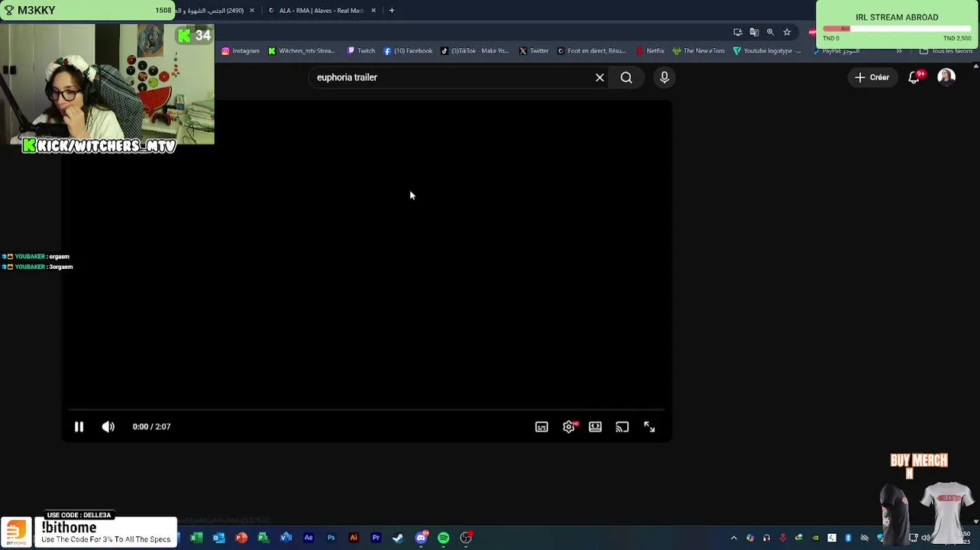Viewport: 980px width, 550px height.
Task: Open the Netflix bookmark
Action: click(x=650, y=51)
